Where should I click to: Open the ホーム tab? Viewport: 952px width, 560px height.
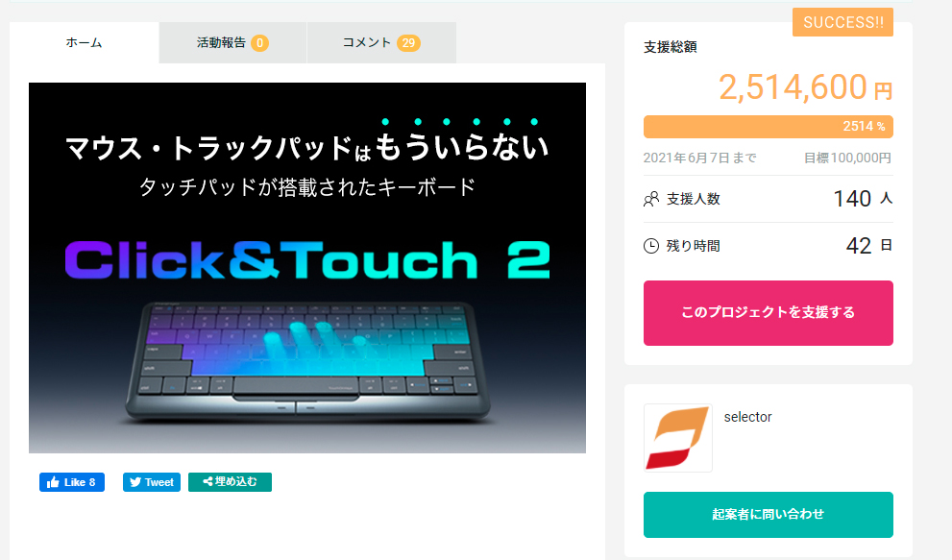84,42
